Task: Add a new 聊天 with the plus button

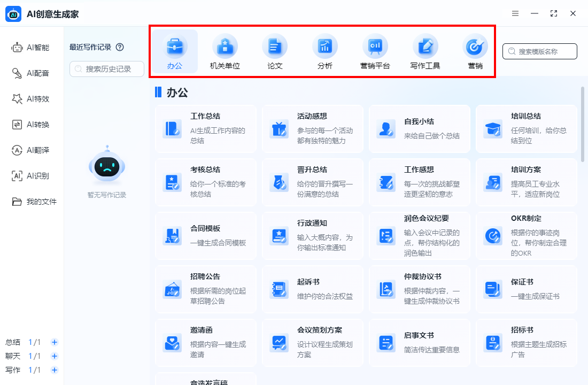Action: point(54,356)
